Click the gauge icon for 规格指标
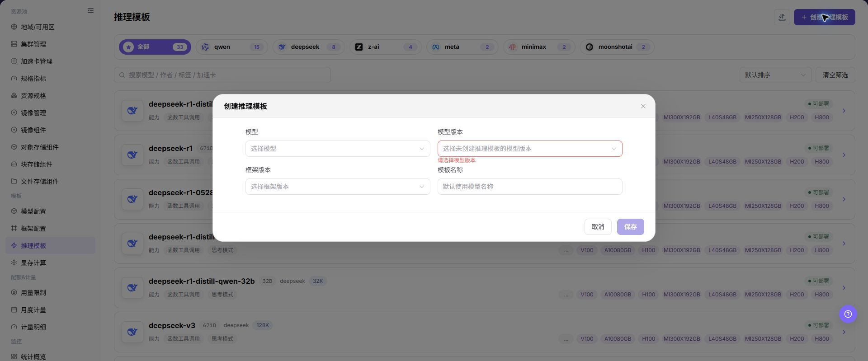This screenshot has width=868, height=361. tap(14, 79)
